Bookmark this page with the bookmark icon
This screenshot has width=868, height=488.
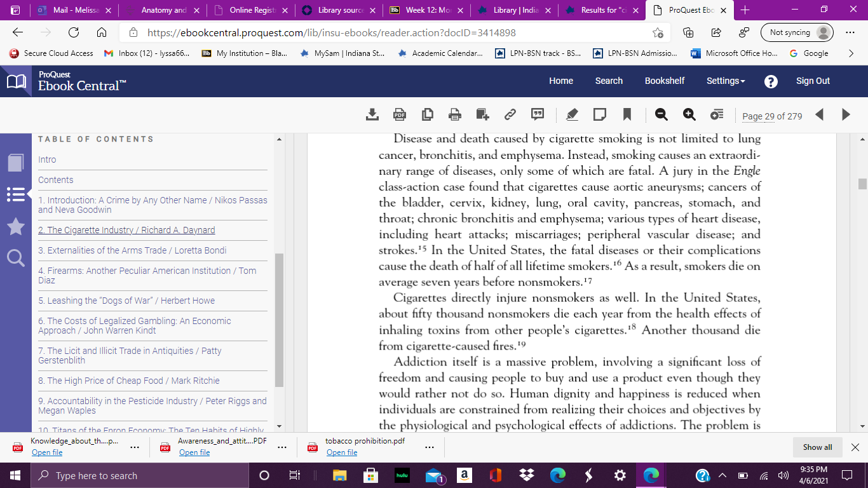(x=627, y=114)
